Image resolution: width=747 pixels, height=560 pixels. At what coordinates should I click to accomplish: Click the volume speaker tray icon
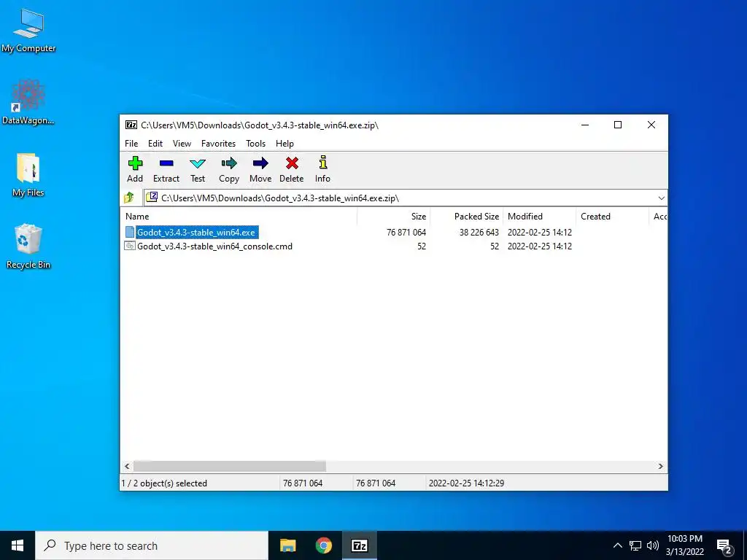tap(653, 545)
